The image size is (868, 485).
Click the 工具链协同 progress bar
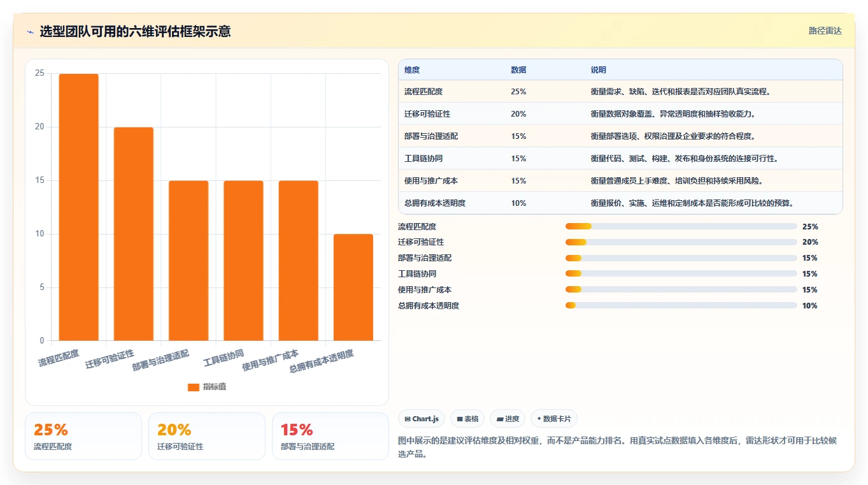pyautogui.click(x=681, y=274)
